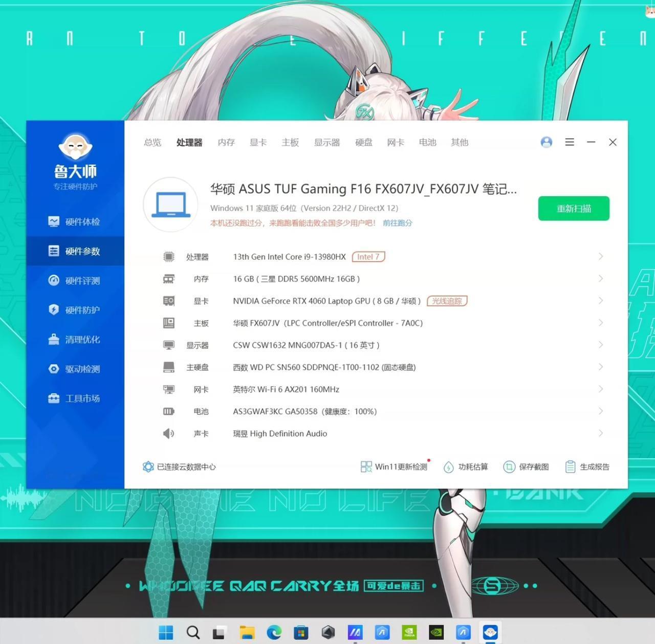The height and width of the screenshot is (644, 655).
Task: Switch to the 其他 tab
Action: click(x=460, y=142)
